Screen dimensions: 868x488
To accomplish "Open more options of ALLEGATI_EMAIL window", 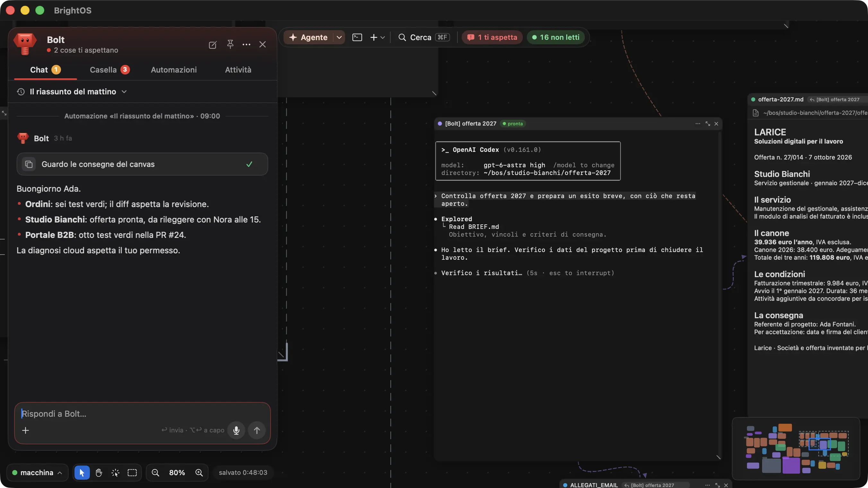I will [x=707, y=485].
